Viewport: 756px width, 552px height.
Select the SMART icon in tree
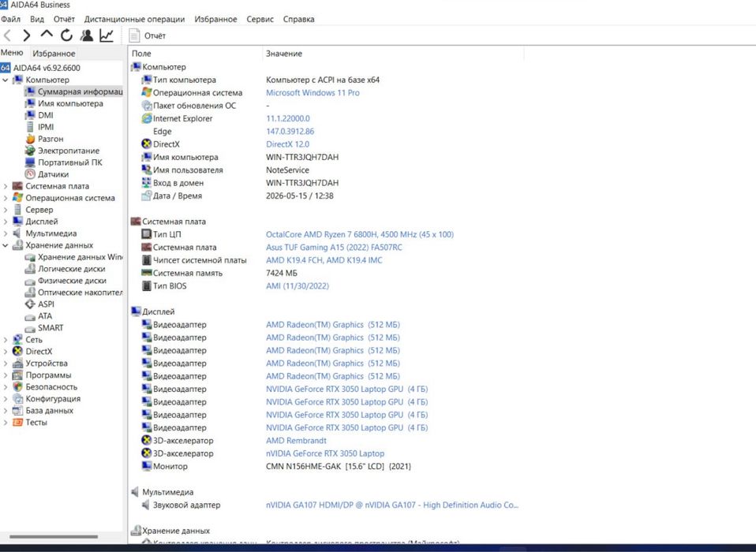30,328
